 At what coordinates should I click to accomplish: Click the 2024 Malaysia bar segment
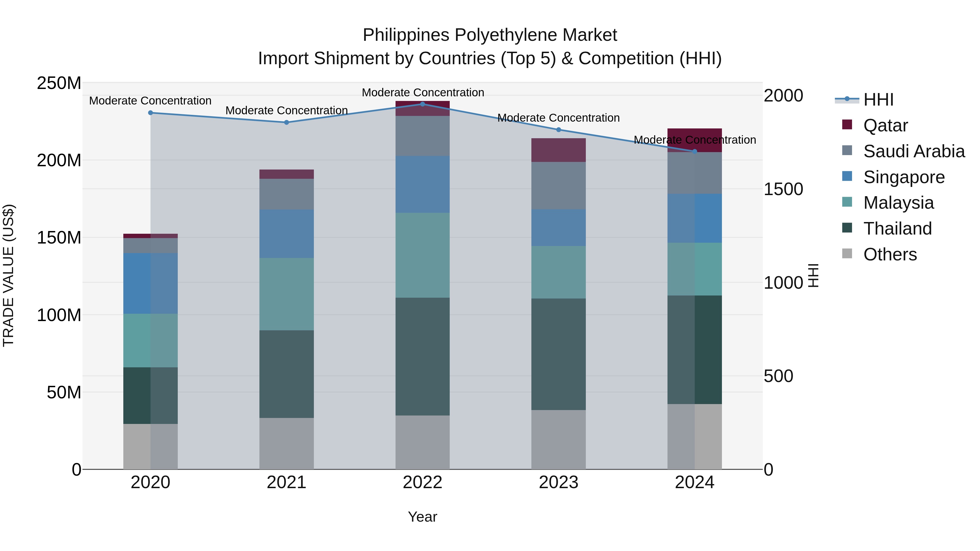pos(695,269)
